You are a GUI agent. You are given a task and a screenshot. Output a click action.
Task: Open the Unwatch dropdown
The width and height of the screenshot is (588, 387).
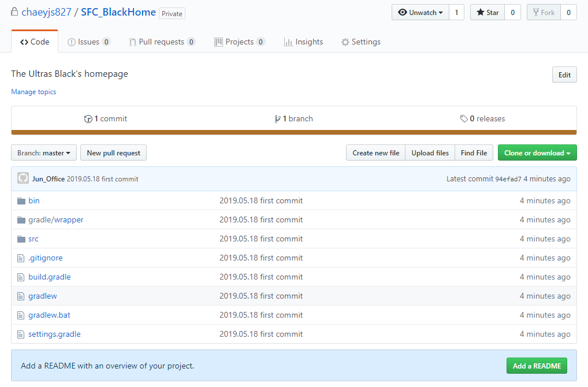(x=420, y=12)
